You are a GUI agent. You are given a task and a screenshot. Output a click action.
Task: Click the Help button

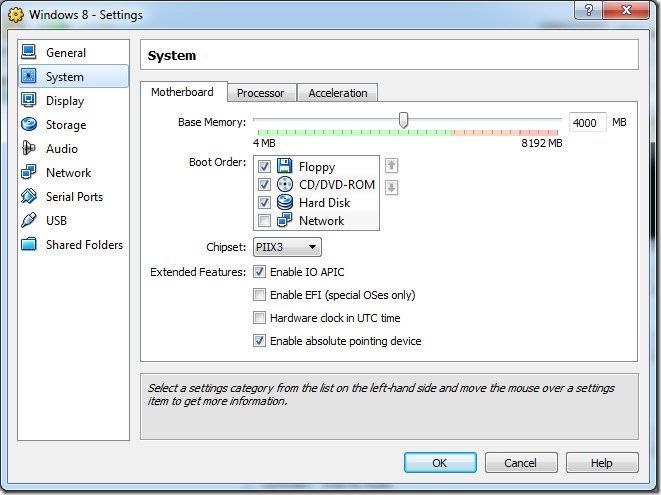[x=602, y=463]
